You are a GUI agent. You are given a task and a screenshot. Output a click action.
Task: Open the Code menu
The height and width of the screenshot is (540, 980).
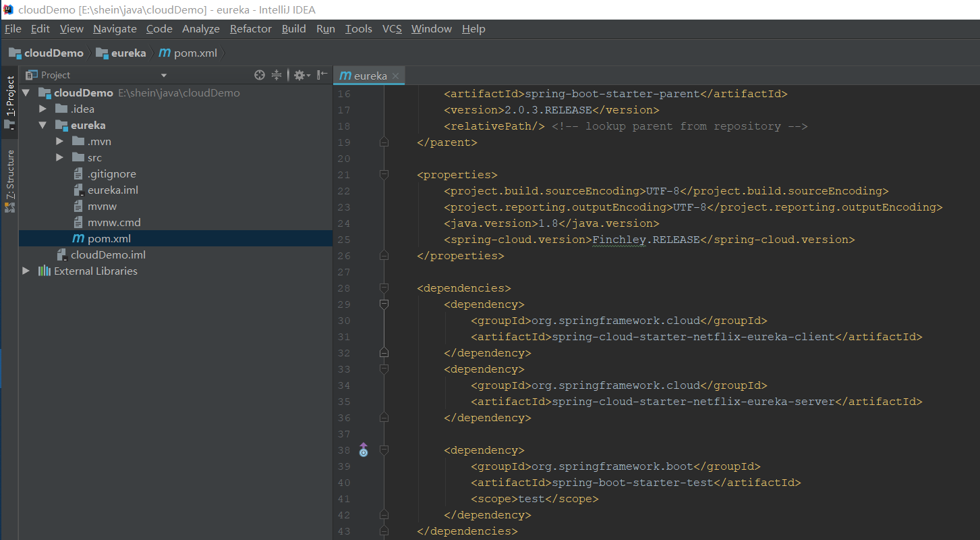[x=159, y=28]
